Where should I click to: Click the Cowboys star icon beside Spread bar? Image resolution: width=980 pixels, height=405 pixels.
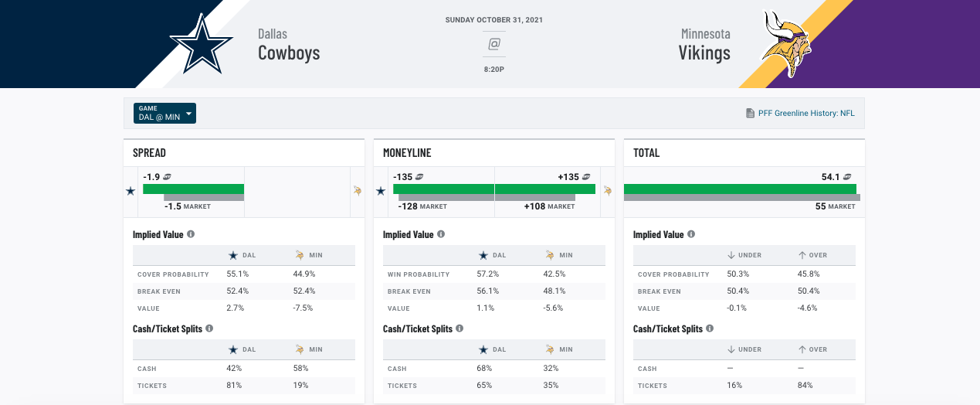coord(130,190)
